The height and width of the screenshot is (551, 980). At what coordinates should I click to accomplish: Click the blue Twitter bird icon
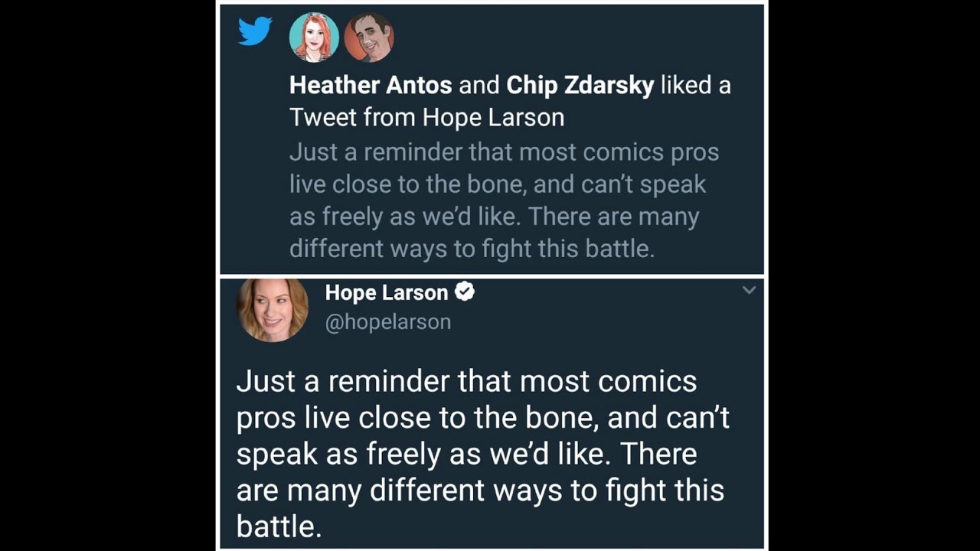(x=255, y=32)
